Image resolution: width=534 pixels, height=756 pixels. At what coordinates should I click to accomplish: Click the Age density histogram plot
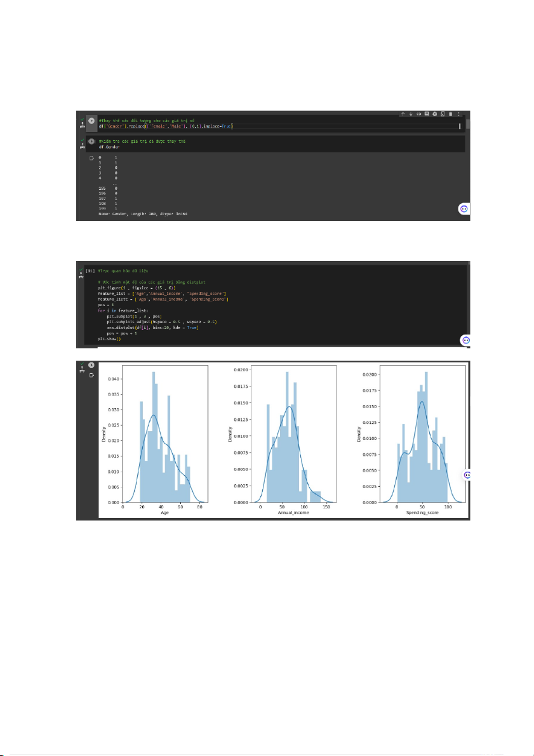coord(165,434)
